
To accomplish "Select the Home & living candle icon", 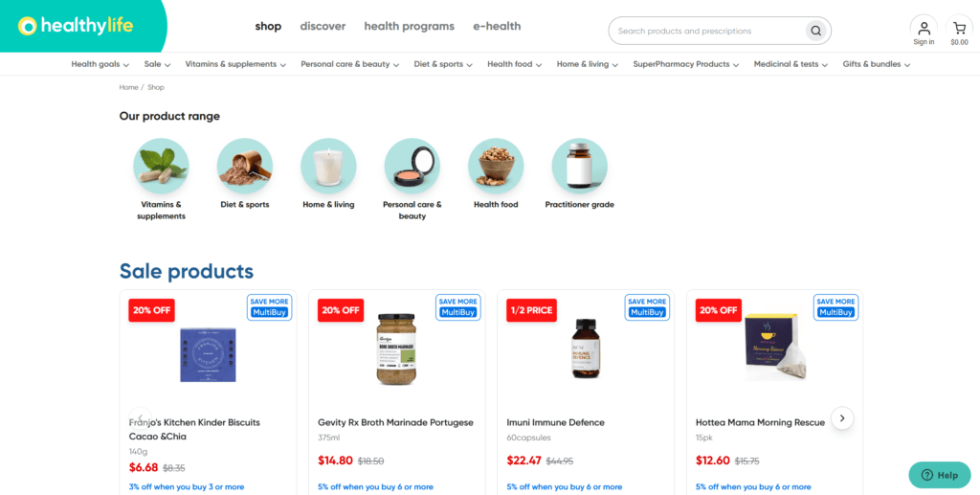I will coord(329,166).
